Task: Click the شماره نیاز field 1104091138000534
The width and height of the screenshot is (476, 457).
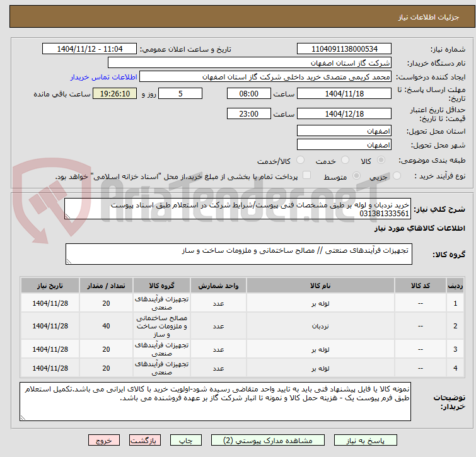Action: click(x=344, y=49)
